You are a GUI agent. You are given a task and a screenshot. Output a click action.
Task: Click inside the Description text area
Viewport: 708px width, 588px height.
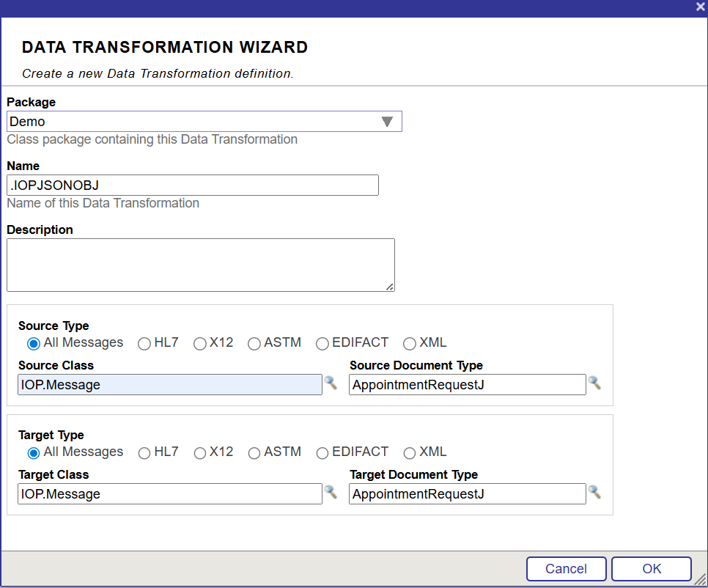click(x=200, y=265)
